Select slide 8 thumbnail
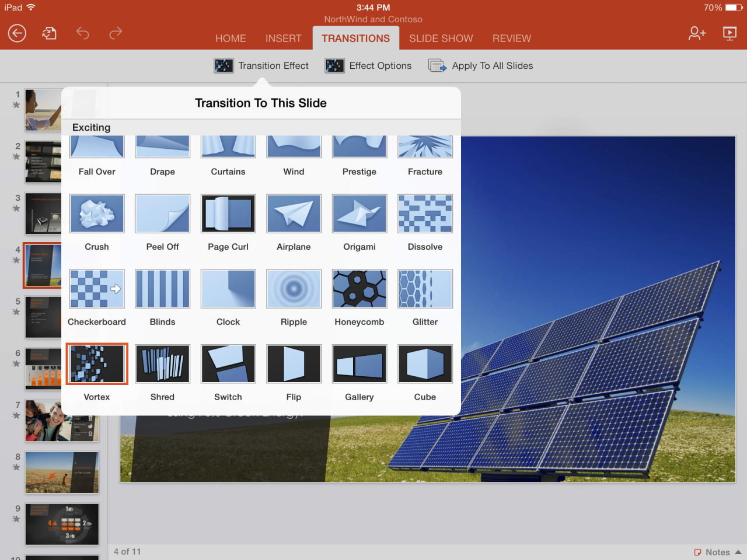747x560 pixels. [62, 473]
